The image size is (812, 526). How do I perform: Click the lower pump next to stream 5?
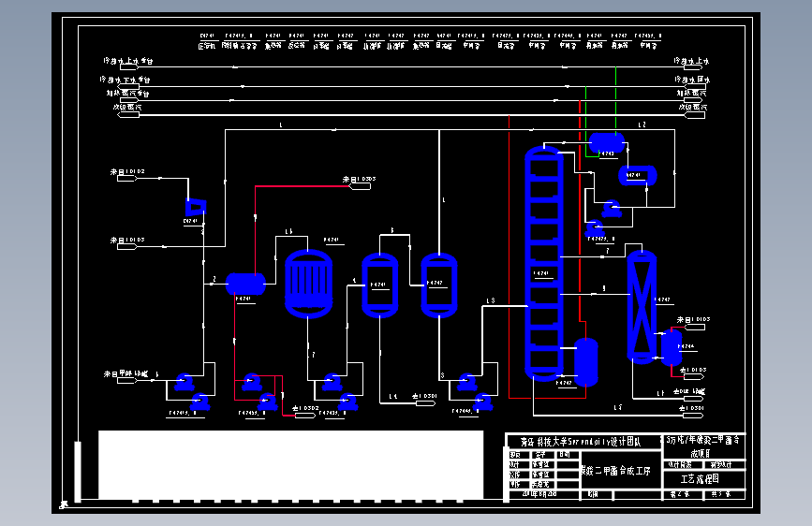(483, 402)
